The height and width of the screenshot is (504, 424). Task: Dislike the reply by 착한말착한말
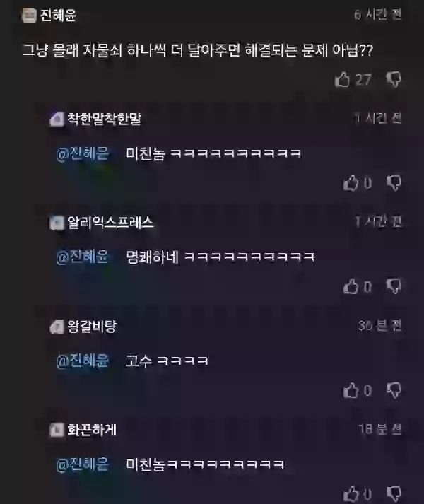click(x=394, y=183)
